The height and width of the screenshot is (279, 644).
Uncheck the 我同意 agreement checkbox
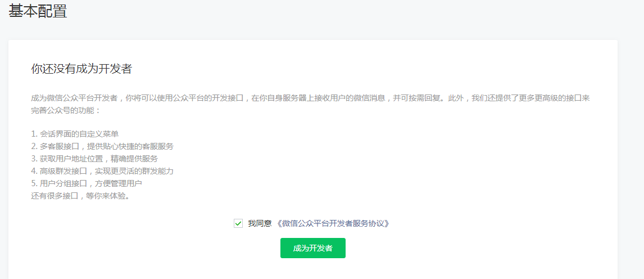tap(238, 223)
